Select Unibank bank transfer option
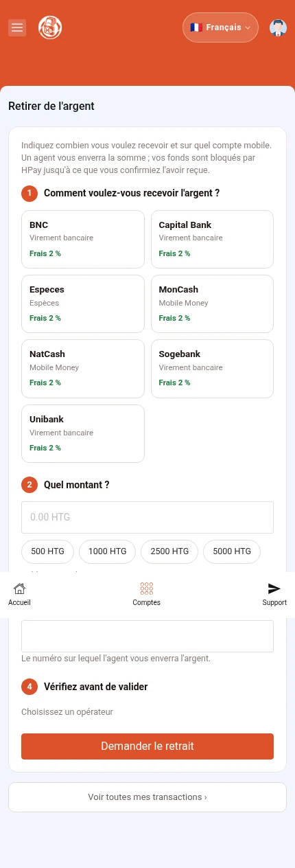Image resolution: width=295 pixels, height=868 pixels. (x=83, y=433)
